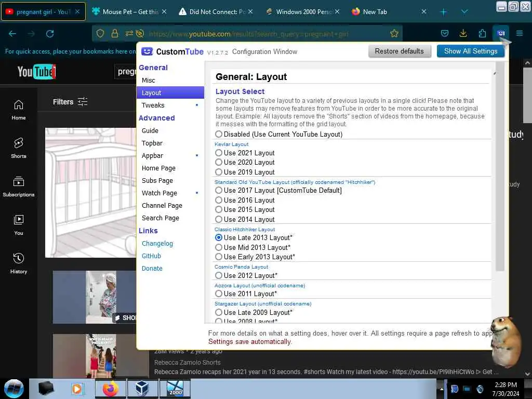The width and height of the screenshot is (532, 399).
Task: Open the extensions puzzle icon
Action: [482, 33]
